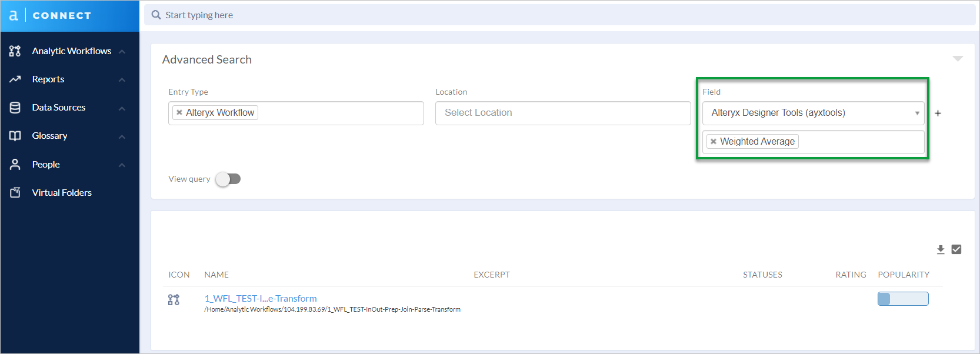Collapse the Advanced Search panel arrow
The height and width of the screenshot is (354, 980).
click(958, 59)
